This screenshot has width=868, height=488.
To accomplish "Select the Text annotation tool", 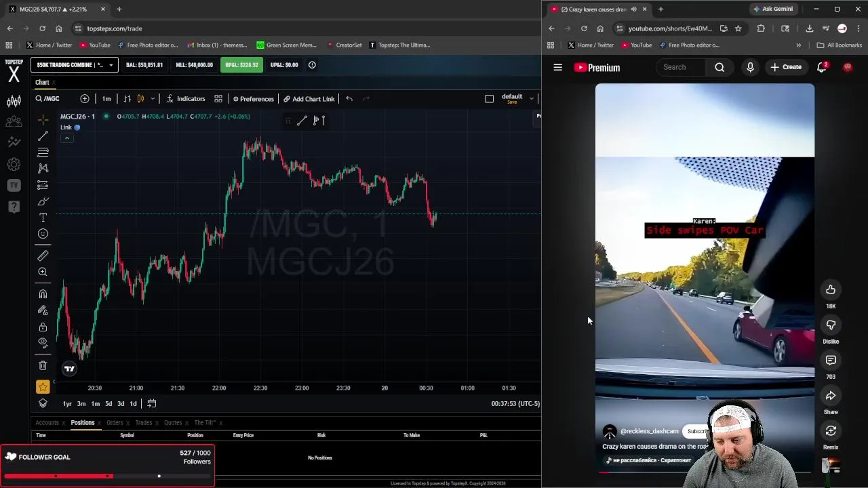I will 43,218.
